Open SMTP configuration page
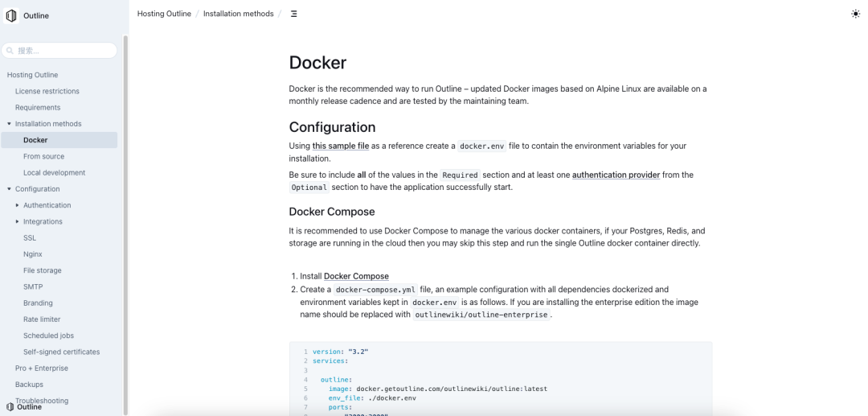Screen dimensions: 868x416 pyautogui.click(x=33, y=287)
